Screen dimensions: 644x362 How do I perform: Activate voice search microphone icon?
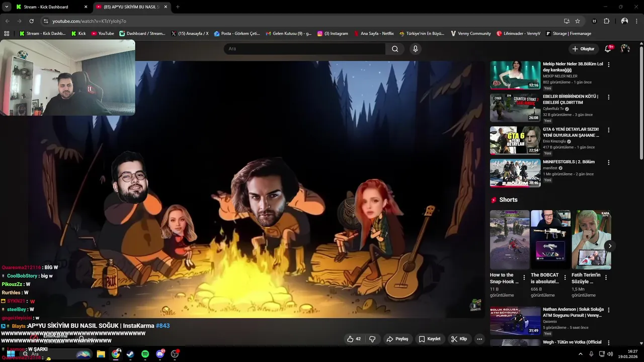pos(415,49)
